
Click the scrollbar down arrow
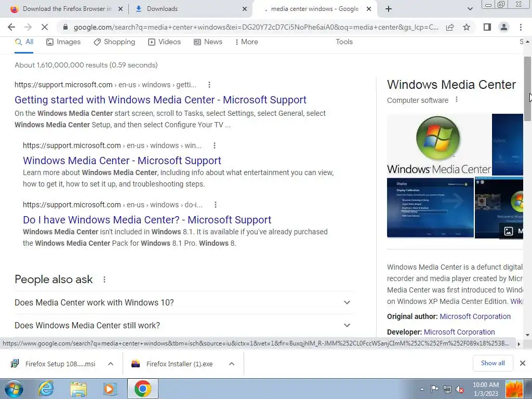click(x=527, y=335)
